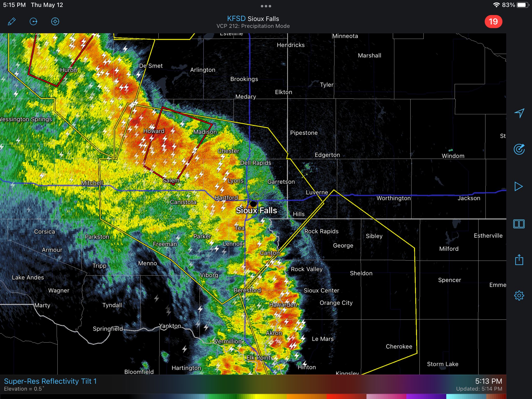Expand VCP 212 Precipitation Mode details

(x=253, y=26)
